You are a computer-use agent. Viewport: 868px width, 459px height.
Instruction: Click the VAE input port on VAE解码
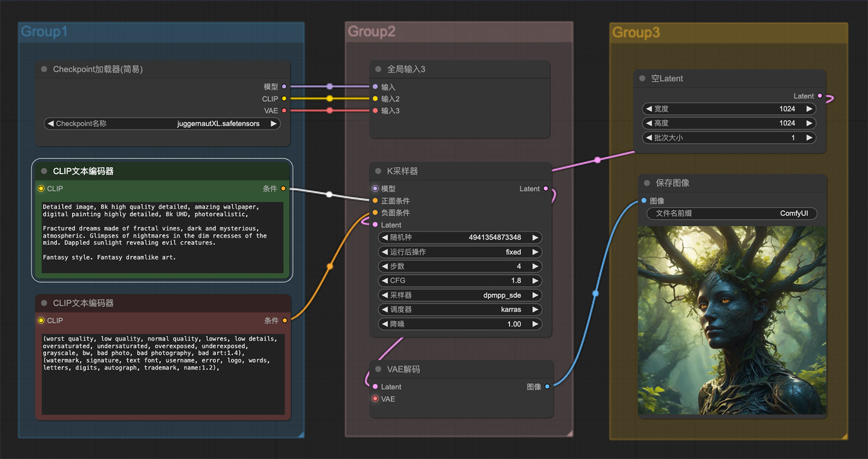(x=375, y=399)
